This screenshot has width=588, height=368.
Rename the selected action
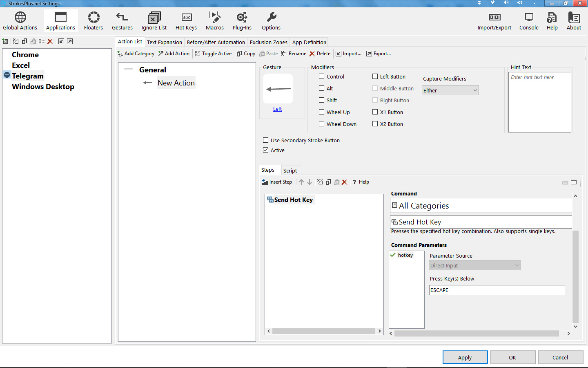pyautogui.click(x=294, y=54)
